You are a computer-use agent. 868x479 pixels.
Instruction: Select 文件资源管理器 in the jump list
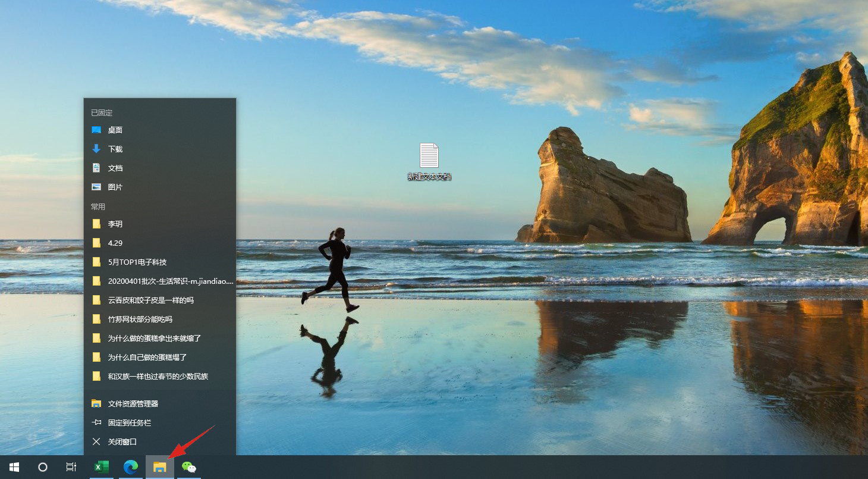click(160, 403)
